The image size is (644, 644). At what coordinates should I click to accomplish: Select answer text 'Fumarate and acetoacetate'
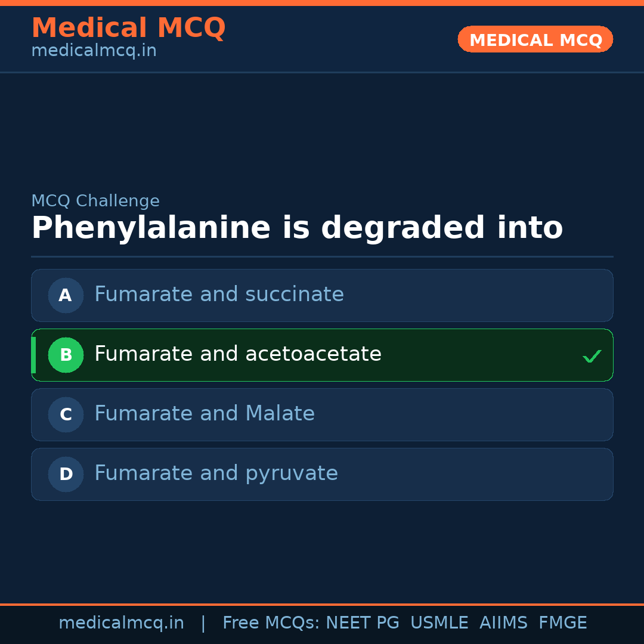pyautogui.click(x=237, y=354)
